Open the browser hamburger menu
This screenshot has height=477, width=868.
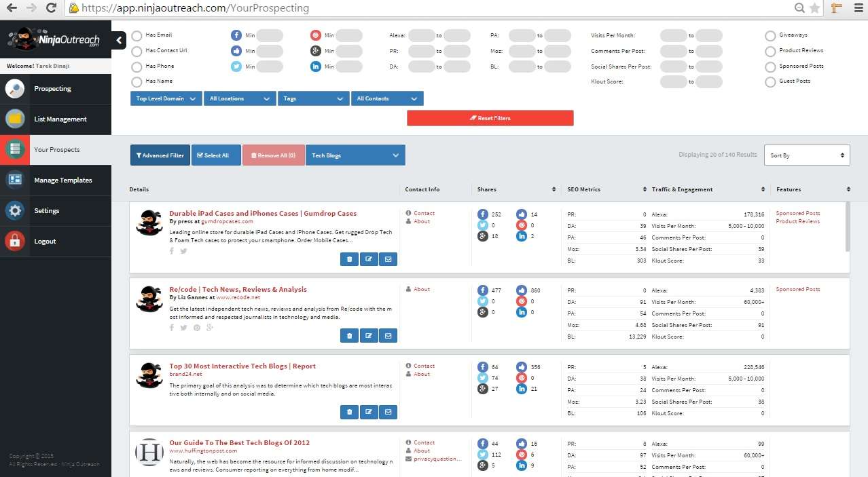click(857, 8)
